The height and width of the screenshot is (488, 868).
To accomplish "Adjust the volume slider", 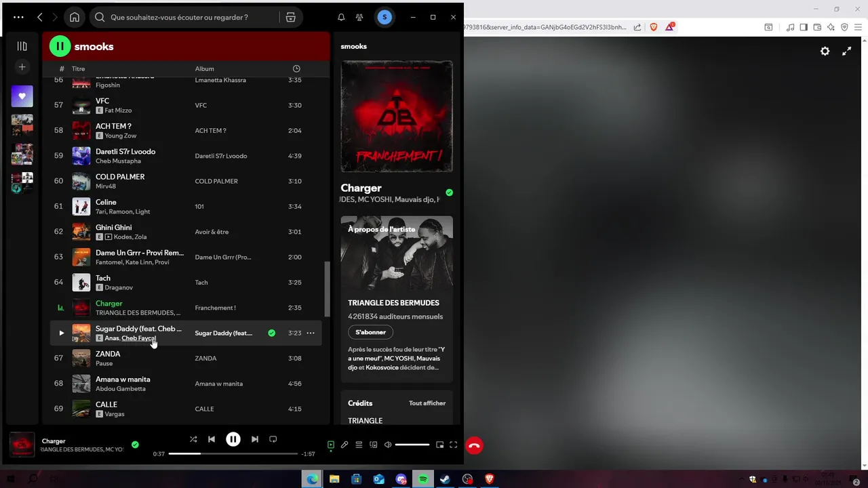I will [x=412, y=445].
